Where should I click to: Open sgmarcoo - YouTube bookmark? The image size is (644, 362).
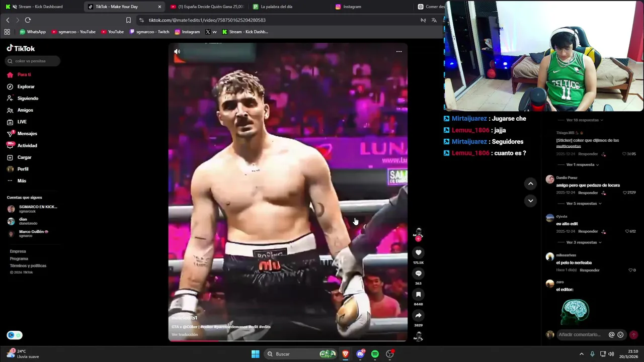pos(73,32)
